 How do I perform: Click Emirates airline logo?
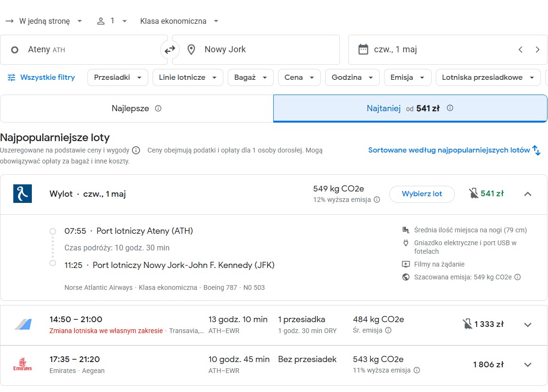click(22, 364)
